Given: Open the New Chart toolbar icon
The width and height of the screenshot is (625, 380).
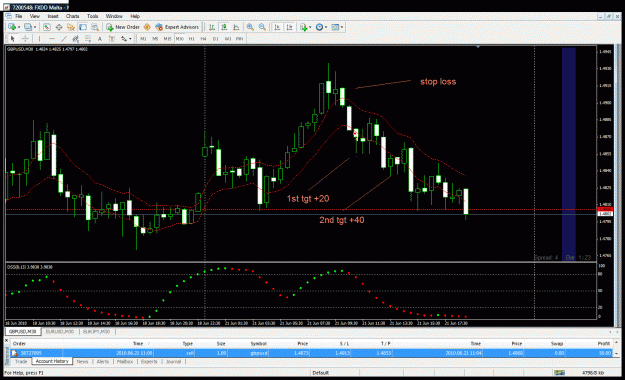Looking at the screenshot, I should pyautogui.click(x=13, y=27).
